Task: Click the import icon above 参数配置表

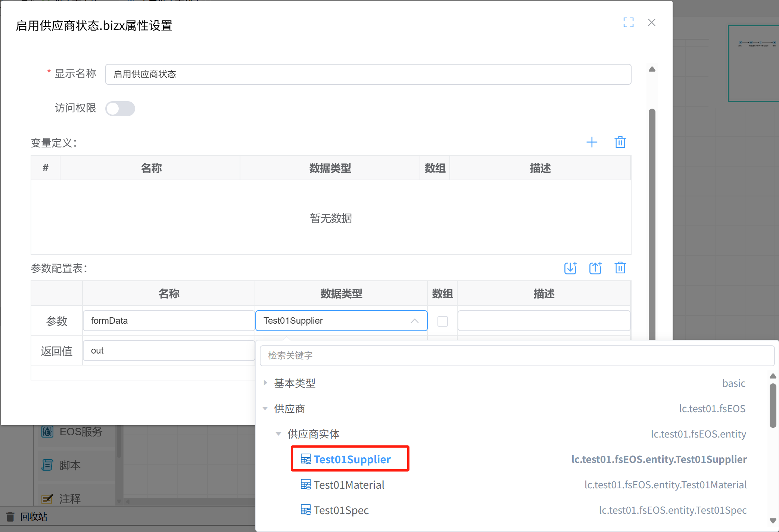Action: click(x=570, y=268)
